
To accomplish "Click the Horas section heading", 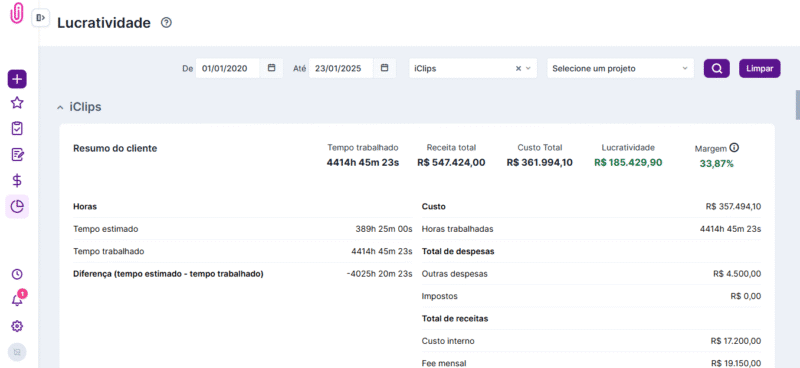I will [x=85, y=207].
